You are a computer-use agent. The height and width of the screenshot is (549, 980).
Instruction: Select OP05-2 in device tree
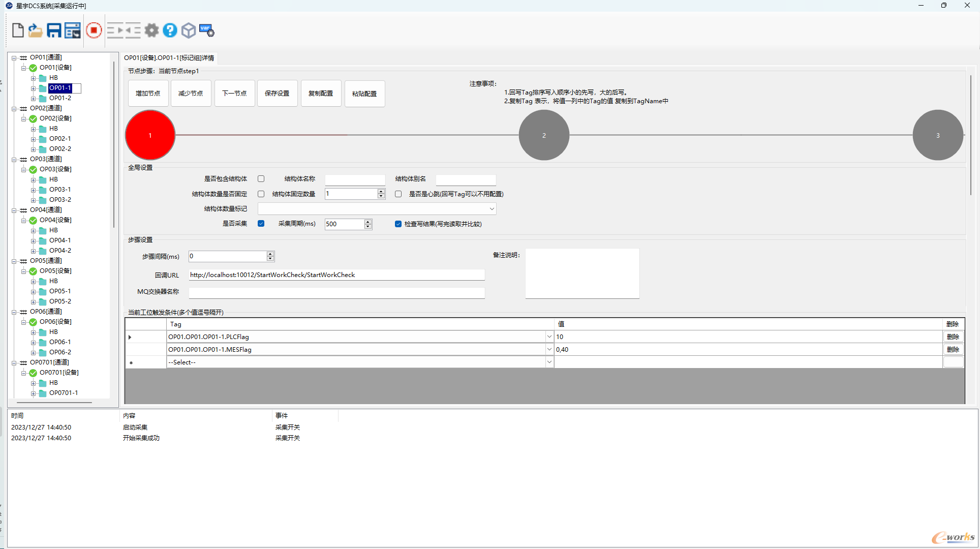click(x=60, y=301)
